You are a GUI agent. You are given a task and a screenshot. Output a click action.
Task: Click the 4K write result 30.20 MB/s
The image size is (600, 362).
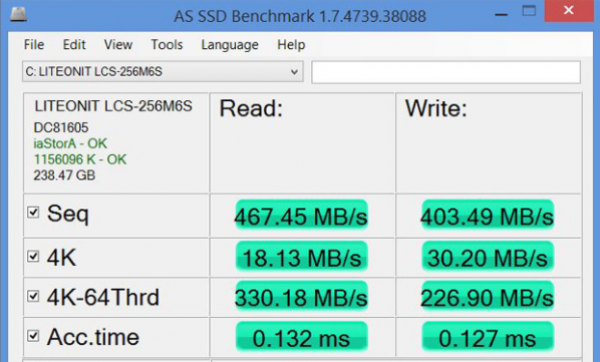(x=488, y=257)
